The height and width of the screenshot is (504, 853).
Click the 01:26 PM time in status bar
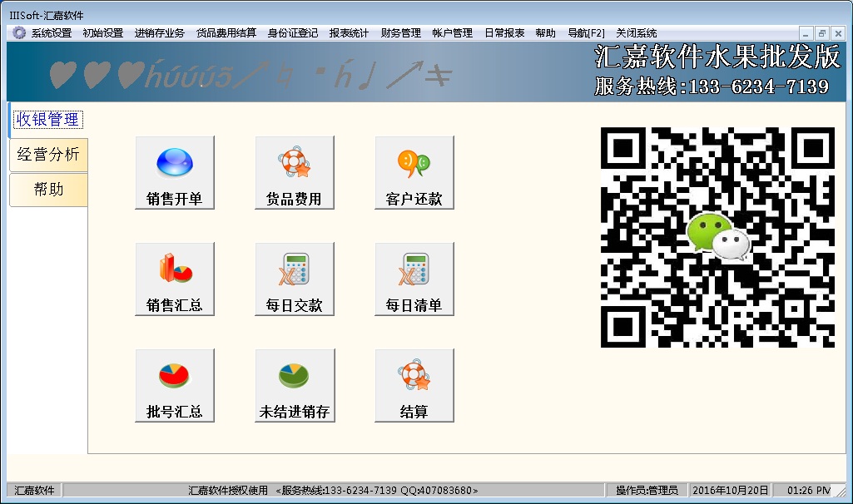[808, 491]
